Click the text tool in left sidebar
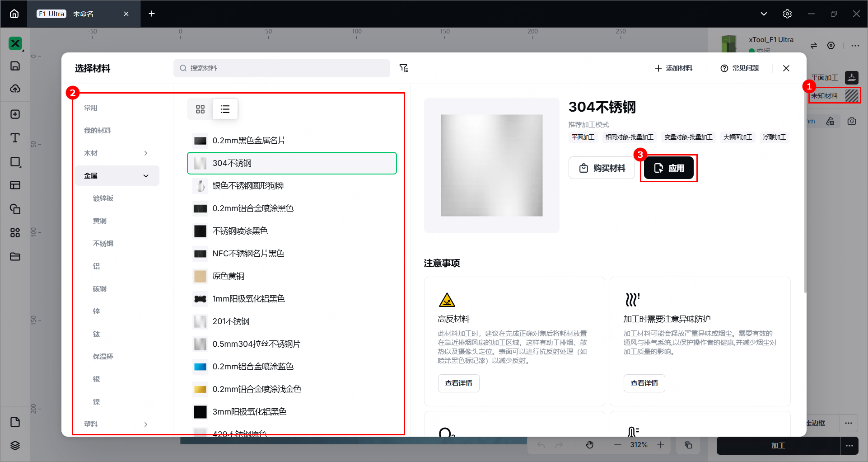 tap(15, 138)
